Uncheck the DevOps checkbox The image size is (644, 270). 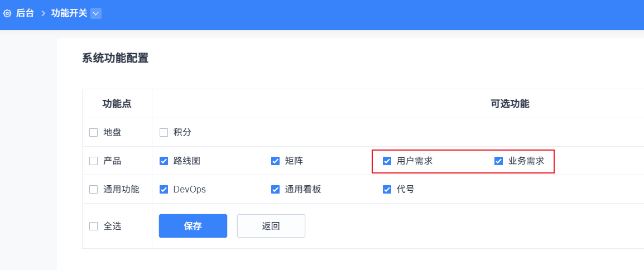164,190
